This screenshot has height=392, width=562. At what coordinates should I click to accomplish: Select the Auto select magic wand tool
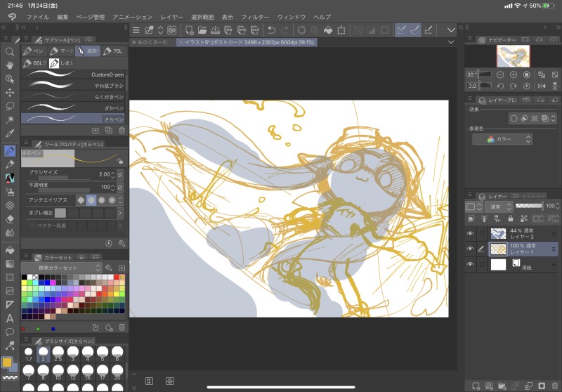[x=10, y=119]
